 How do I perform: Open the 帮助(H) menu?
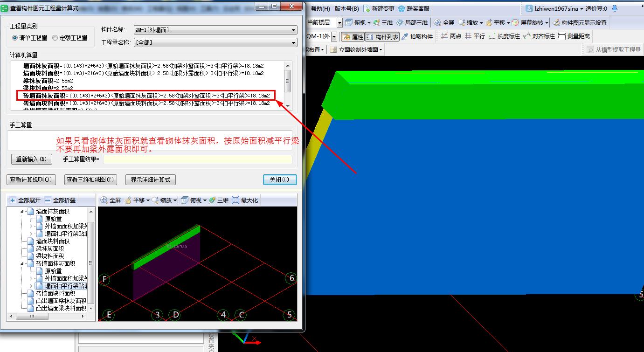320,8
